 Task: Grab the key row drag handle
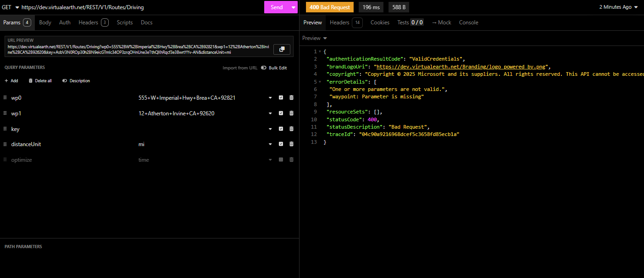(6, 129)
